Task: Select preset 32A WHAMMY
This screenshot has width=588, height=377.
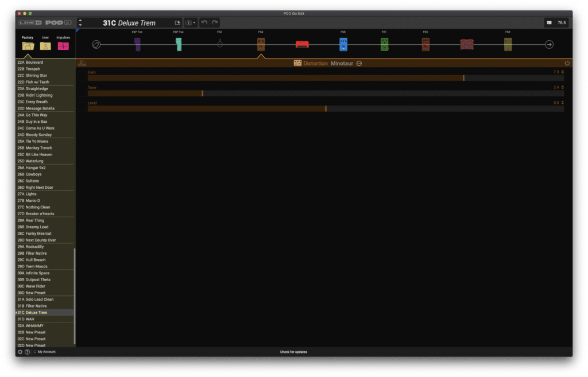Action: point(45,326)
